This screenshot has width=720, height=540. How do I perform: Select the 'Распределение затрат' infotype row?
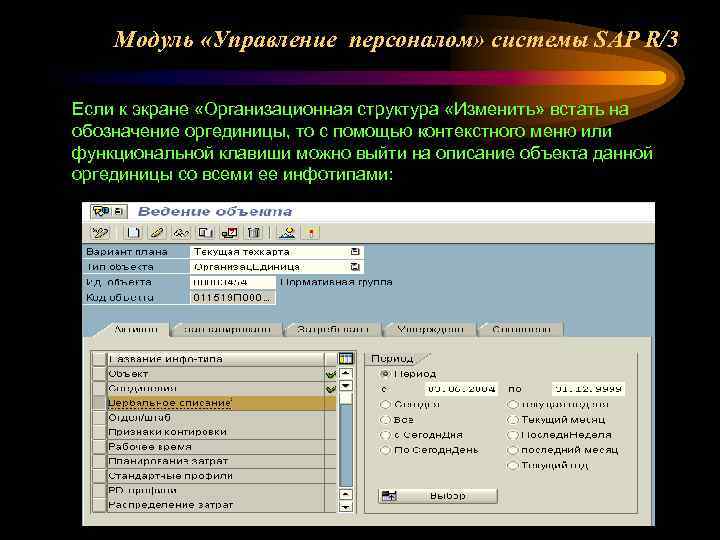click(x=216, y=505)
